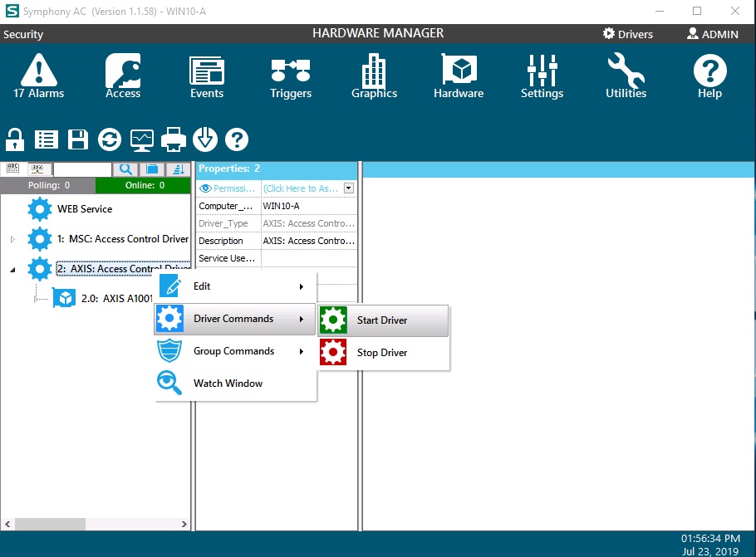Viewport: 756px width, 557px height.
Task: Click the list view toolbar icon
Action: point(47,139)
